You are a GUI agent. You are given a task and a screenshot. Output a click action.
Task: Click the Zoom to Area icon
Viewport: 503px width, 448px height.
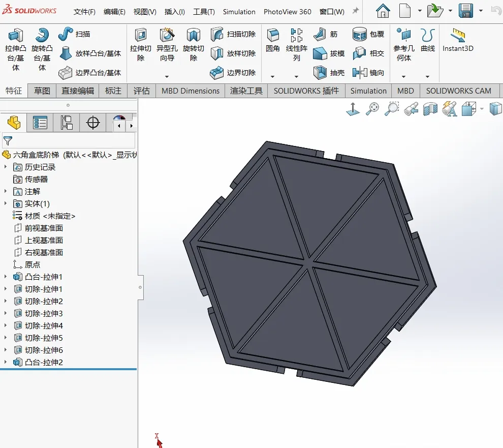pyautogui.click(x=392, y=109)
